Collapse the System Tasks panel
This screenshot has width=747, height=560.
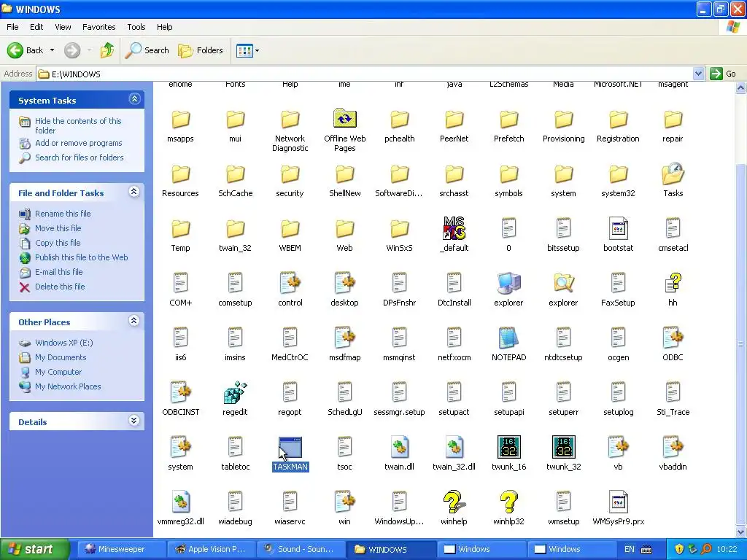coord(134,99)
